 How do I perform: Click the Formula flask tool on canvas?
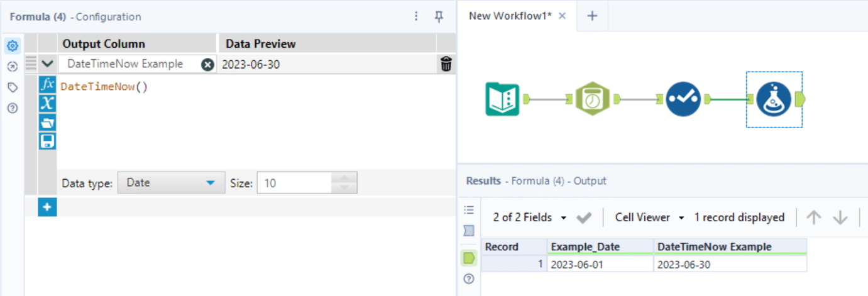tap(774, 99)
